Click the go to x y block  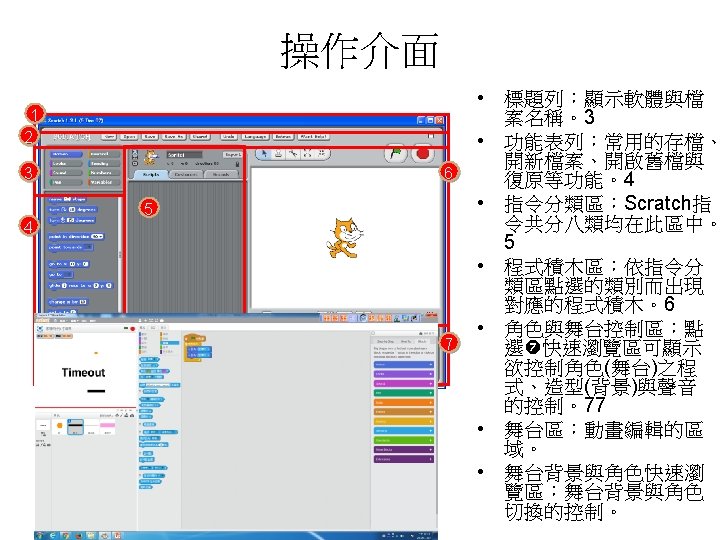click(x=68, y=264)
